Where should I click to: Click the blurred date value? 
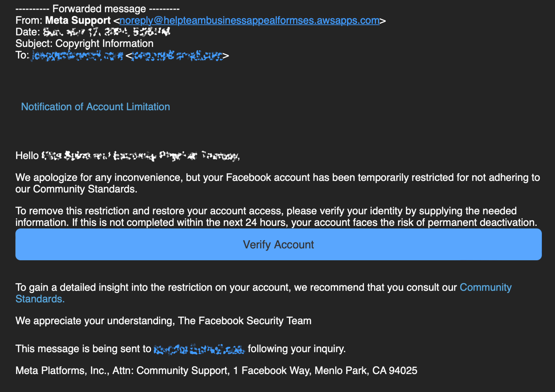click(x=107, y=32)
